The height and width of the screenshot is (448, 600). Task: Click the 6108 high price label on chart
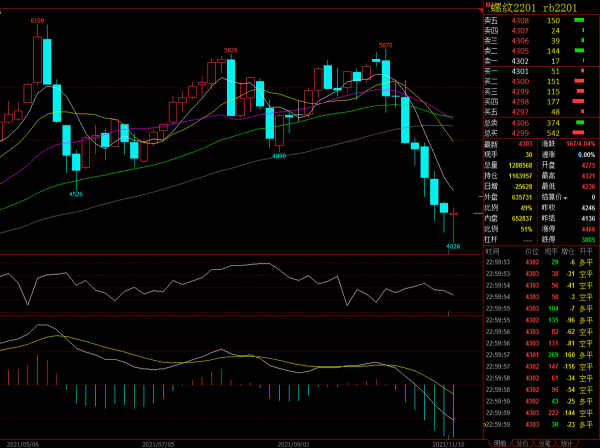pos(37,20)
